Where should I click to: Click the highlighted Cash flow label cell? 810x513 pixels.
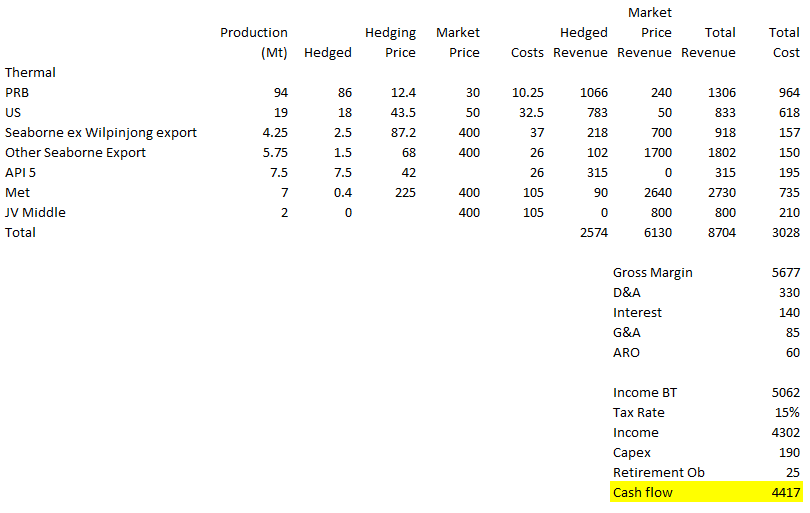pos(643,492)
